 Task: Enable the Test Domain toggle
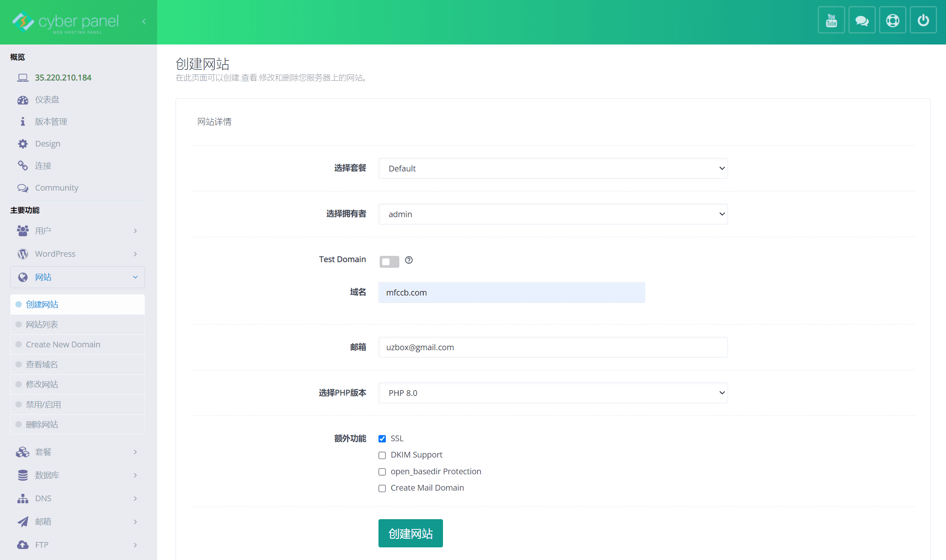389,261
